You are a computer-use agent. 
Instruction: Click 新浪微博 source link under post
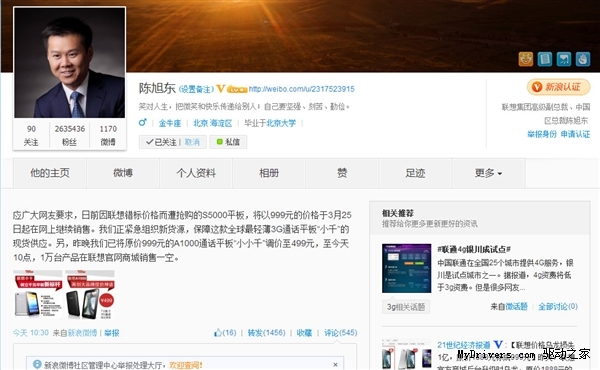(x=82, y=333)
